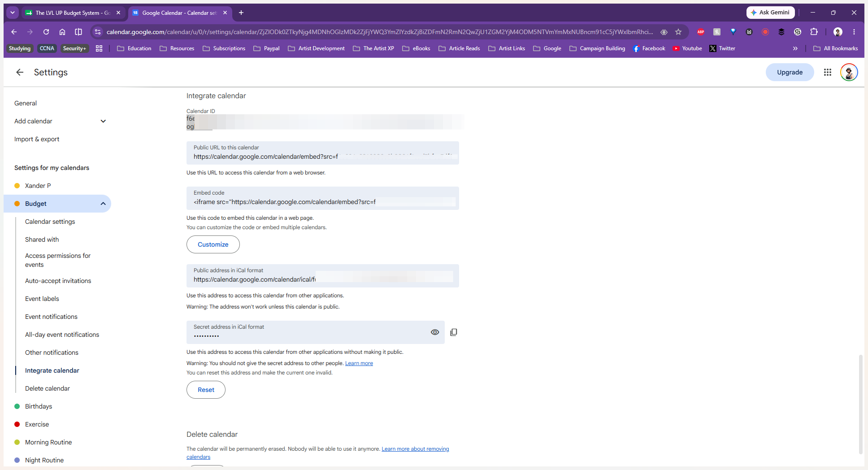Click the Customize embed button
The height and width of the screenshot is (470, 868).
213,244
